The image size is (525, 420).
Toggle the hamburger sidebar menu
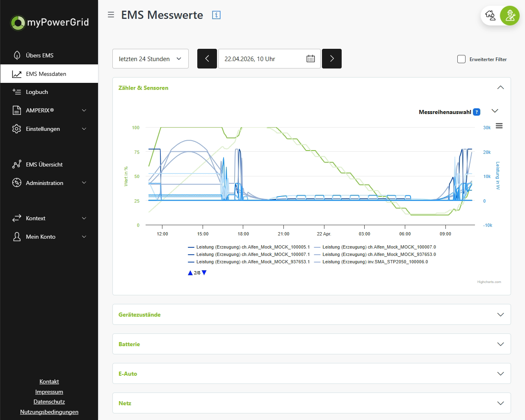[111, 15]
